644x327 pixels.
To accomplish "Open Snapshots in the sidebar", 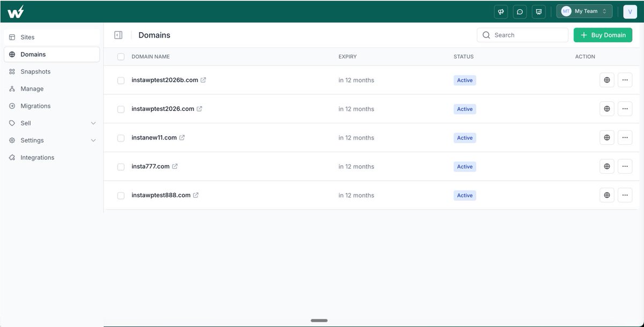I will [x=52, y=71].
